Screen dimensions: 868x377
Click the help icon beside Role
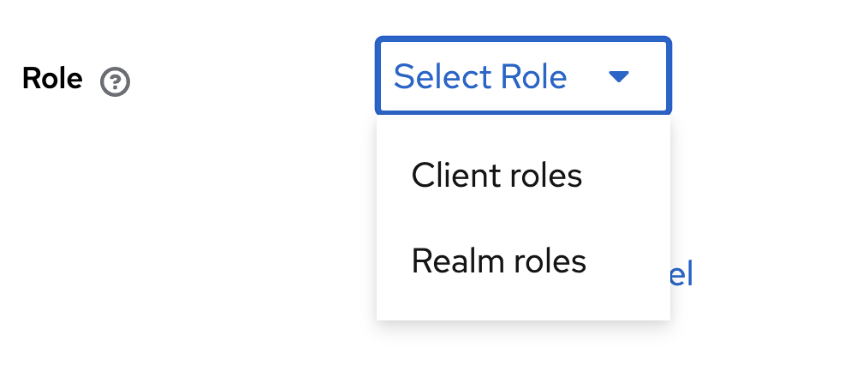click(115, 82)
